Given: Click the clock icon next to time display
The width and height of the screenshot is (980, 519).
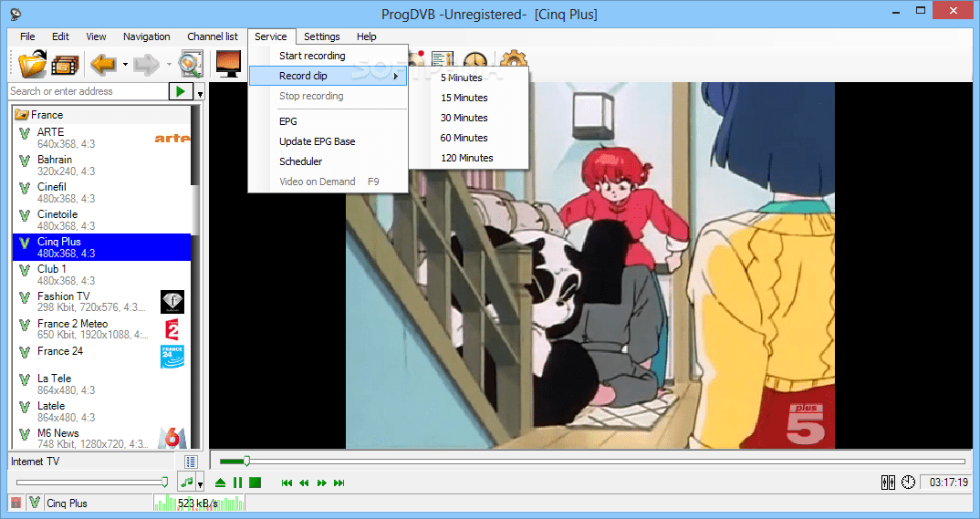Looking at the screenshot, I should pyautogui.click(x=908, y=483).
